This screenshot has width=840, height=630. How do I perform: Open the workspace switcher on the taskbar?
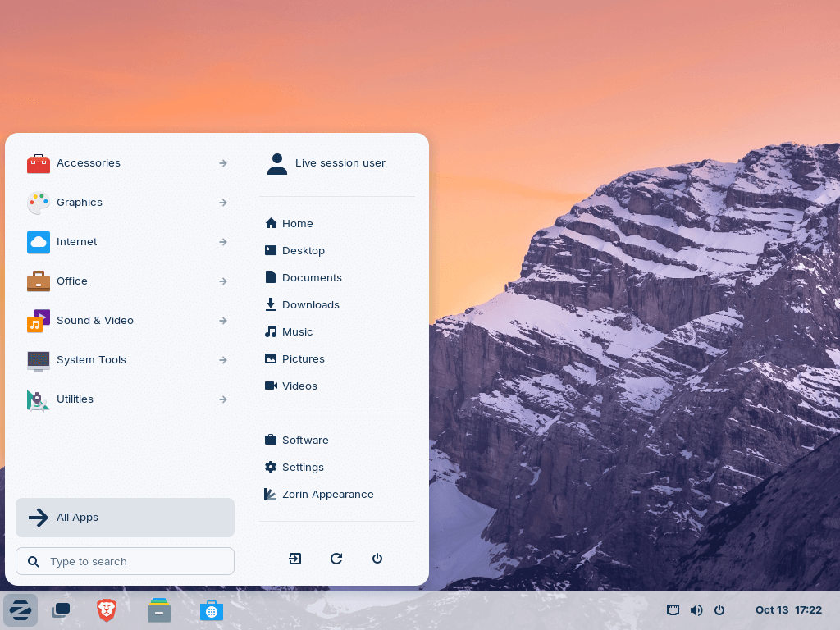pyautogui.click(x=61, y=610)
